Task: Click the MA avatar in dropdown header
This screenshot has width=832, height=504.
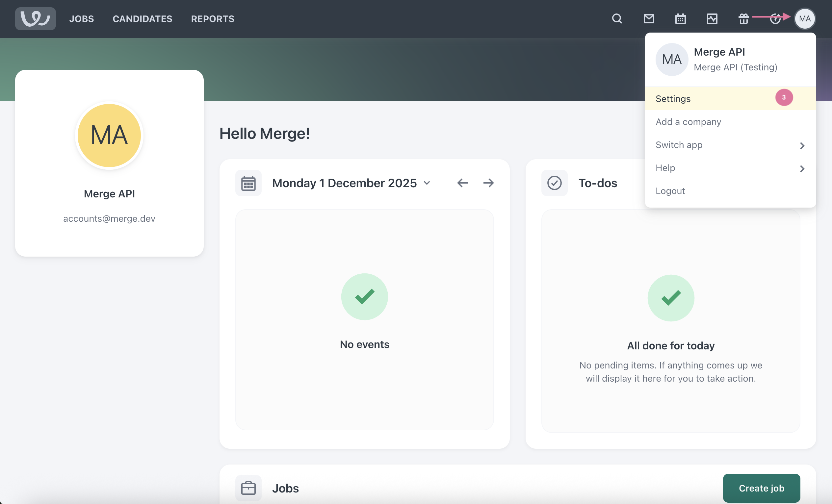Action: pyautogui.click(x=672, y=60)
